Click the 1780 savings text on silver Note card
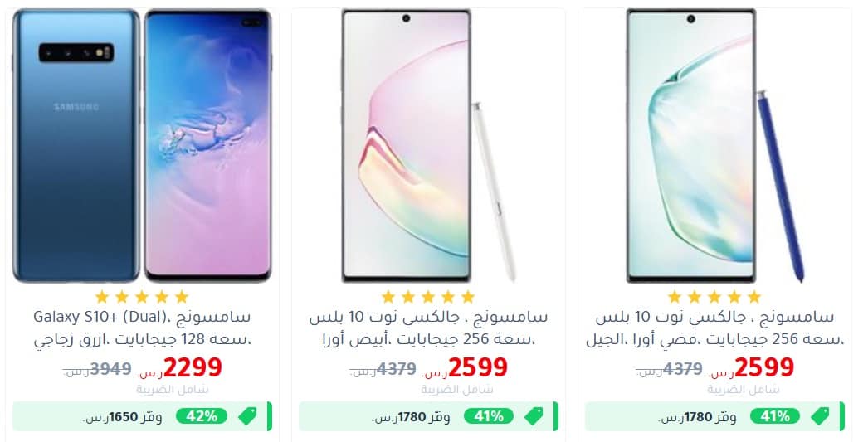 click(x=696, y=416)
